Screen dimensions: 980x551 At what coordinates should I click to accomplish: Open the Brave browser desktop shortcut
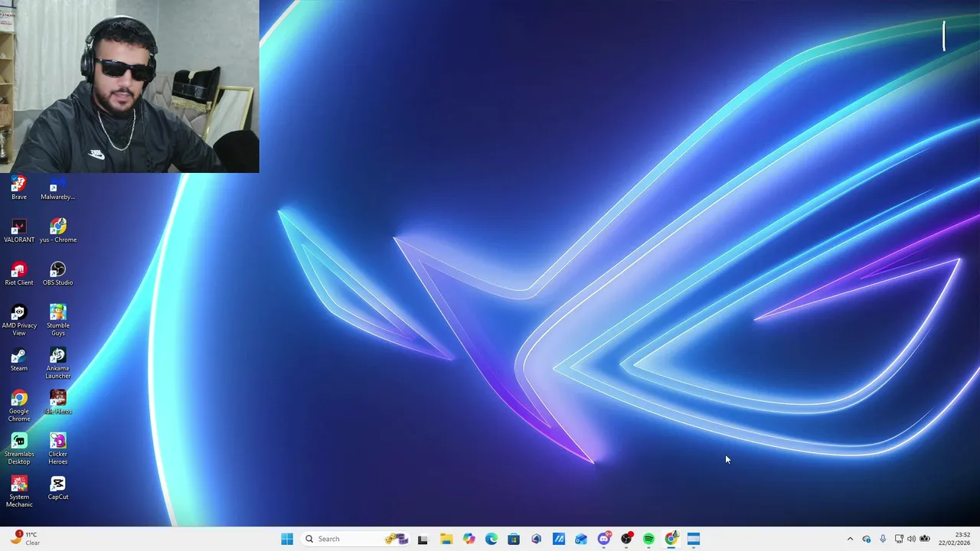[19, 188]
